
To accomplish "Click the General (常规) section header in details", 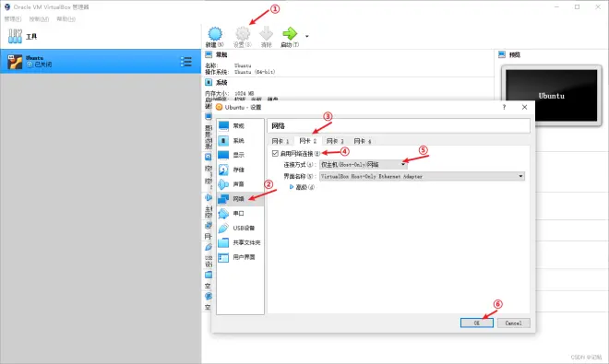I will tap(221, 54).
